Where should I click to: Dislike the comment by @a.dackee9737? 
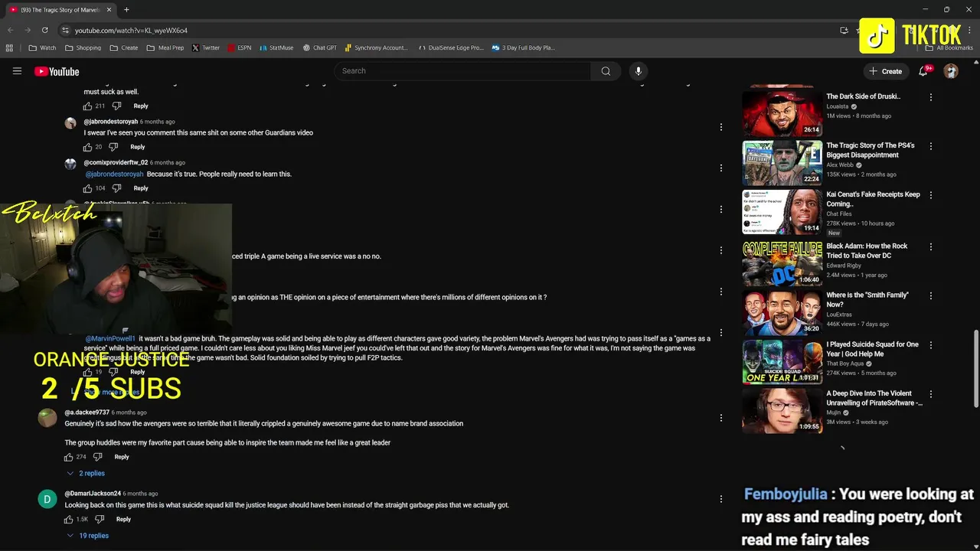coord(97,457)
